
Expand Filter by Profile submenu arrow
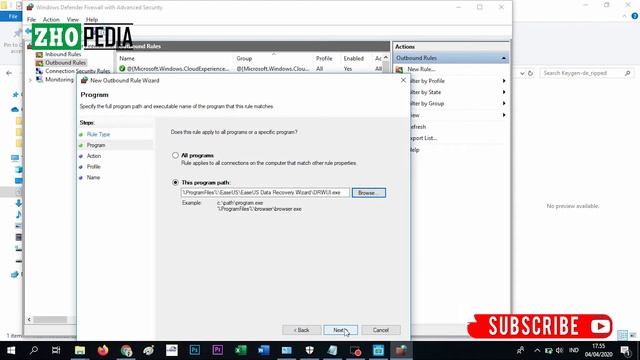(504, 81)
